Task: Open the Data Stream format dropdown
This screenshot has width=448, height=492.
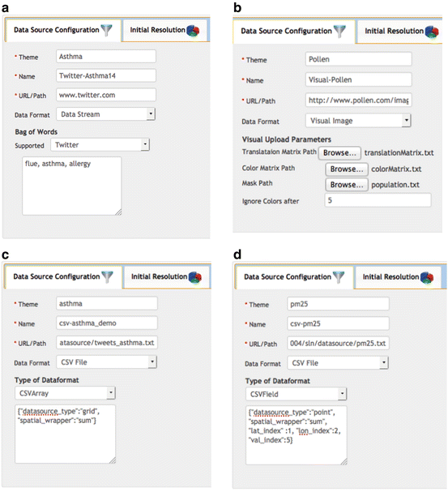Action: (x=105, y=114)
